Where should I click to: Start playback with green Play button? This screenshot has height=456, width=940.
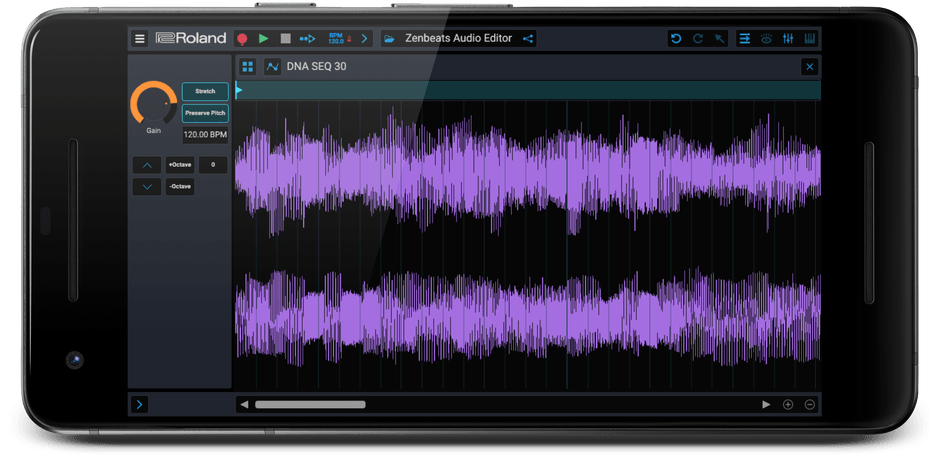pos(264,39)
